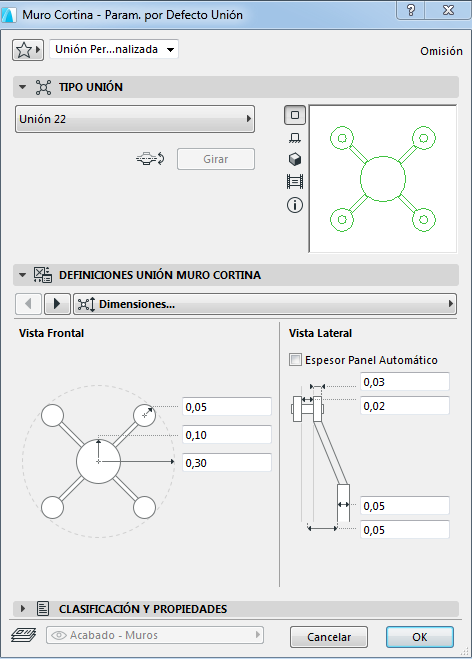The width and height of the screenshot is (472, 659).
Task: Click the green junction preview image
Action: point(383,179)
